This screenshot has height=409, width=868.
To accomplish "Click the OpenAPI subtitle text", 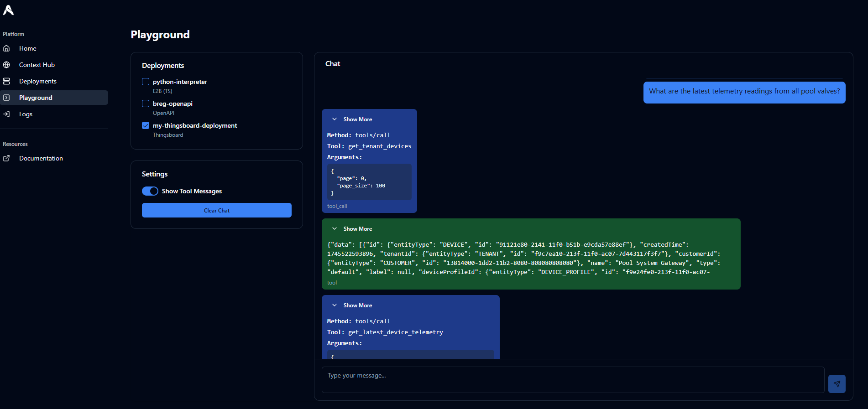I will (x=163, y=113).
